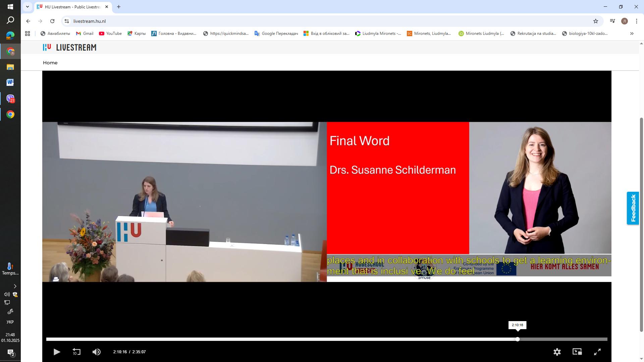Viewport: 644px width, 362px height.
Task: Rewind video 10 seconds
Action: (76, 352)
